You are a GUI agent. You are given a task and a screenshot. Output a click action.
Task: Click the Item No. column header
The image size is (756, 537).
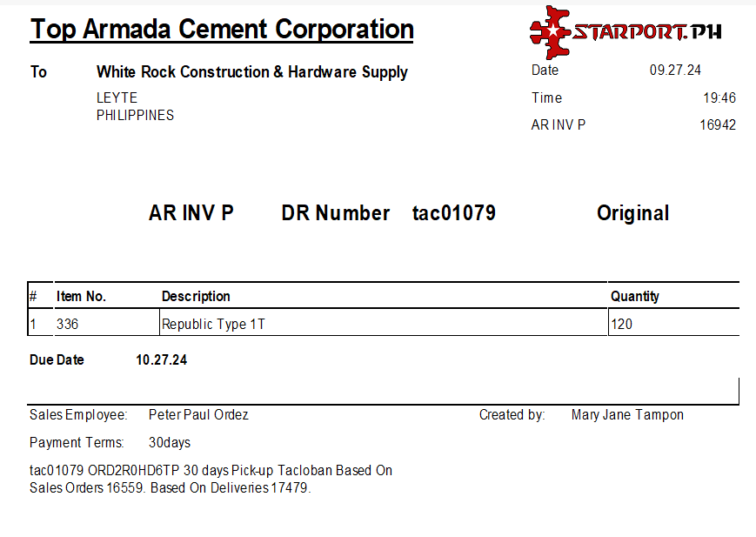coord(81,297)
